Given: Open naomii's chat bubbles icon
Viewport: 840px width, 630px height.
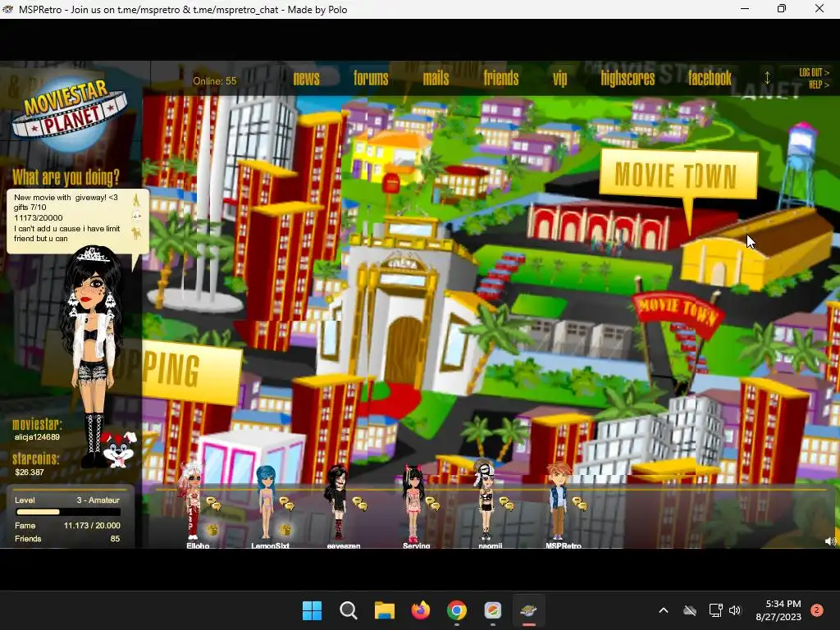Looking at the screenshot, I should click(506, 503).
